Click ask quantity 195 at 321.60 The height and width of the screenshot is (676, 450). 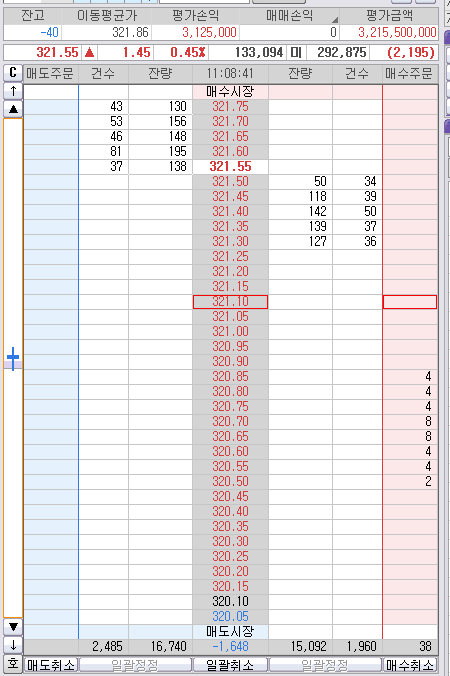tap(160, 152)
